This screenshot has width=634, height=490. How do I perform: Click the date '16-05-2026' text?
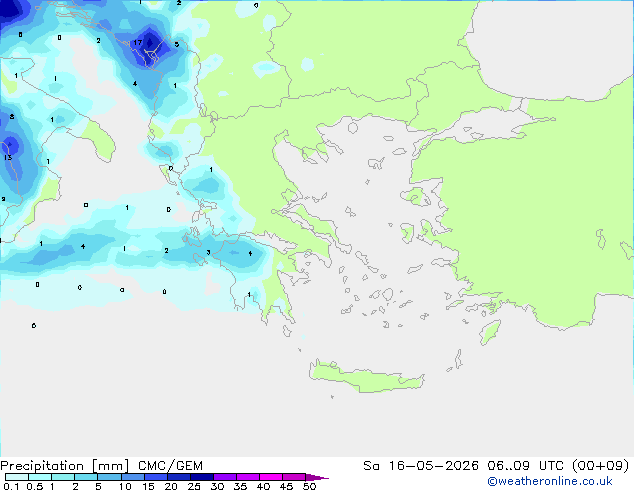click(433, 466)
